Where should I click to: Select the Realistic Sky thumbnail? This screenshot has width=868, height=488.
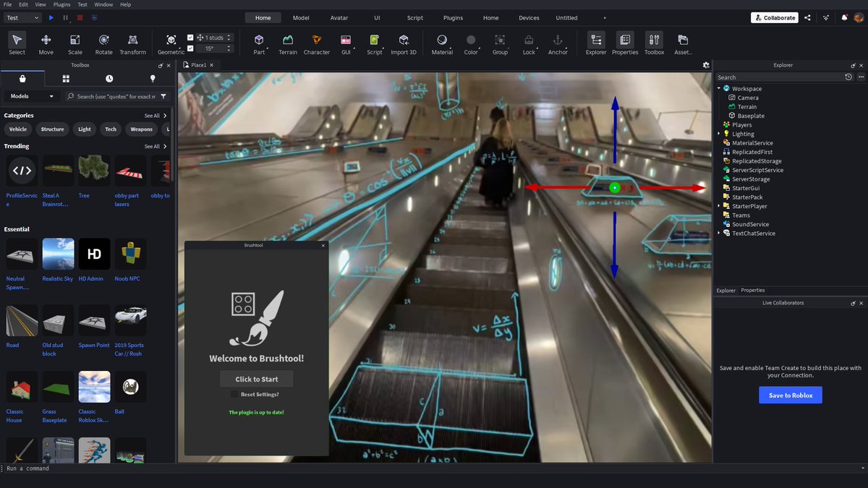tap(58, 254)
